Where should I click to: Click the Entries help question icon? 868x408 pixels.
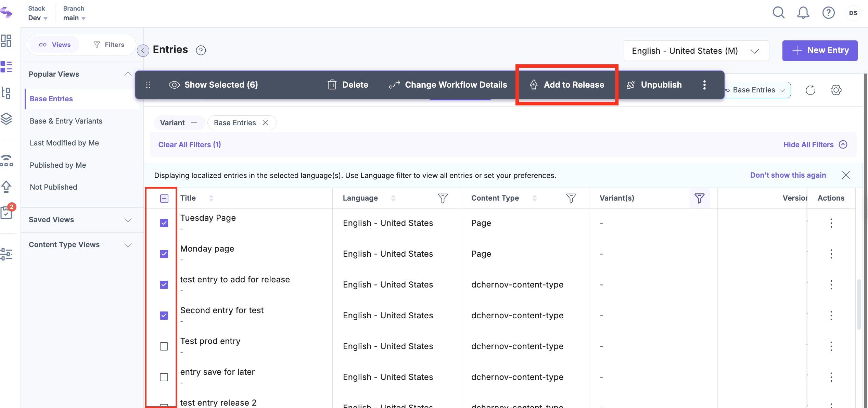coord(201,51)
